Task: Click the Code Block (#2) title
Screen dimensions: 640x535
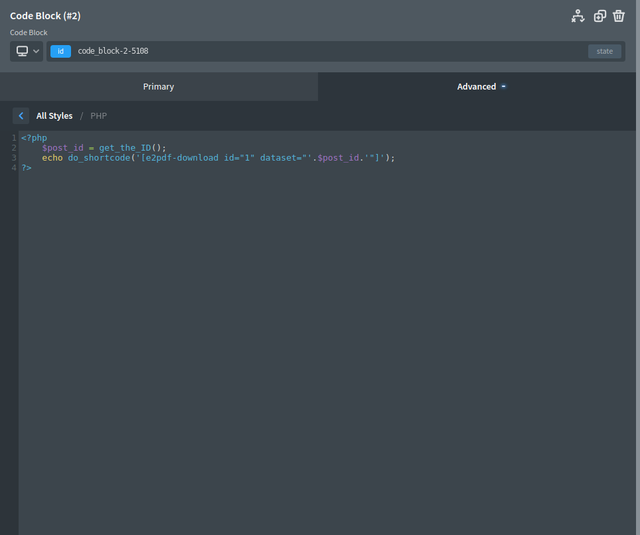Action: [x=45, y=16]
